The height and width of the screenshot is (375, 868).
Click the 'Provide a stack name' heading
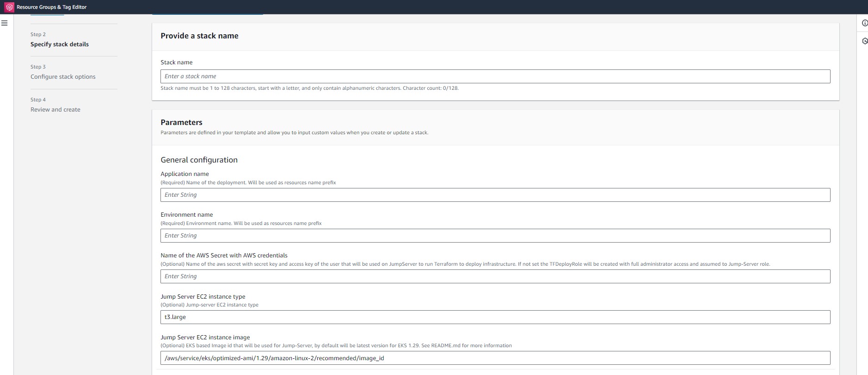click(199, 36)
